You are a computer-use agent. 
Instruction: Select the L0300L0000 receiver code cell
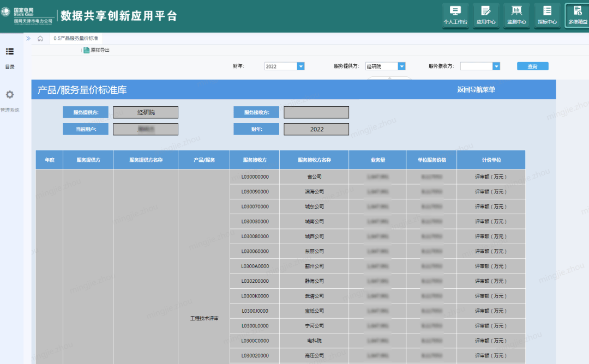[255, 326]
